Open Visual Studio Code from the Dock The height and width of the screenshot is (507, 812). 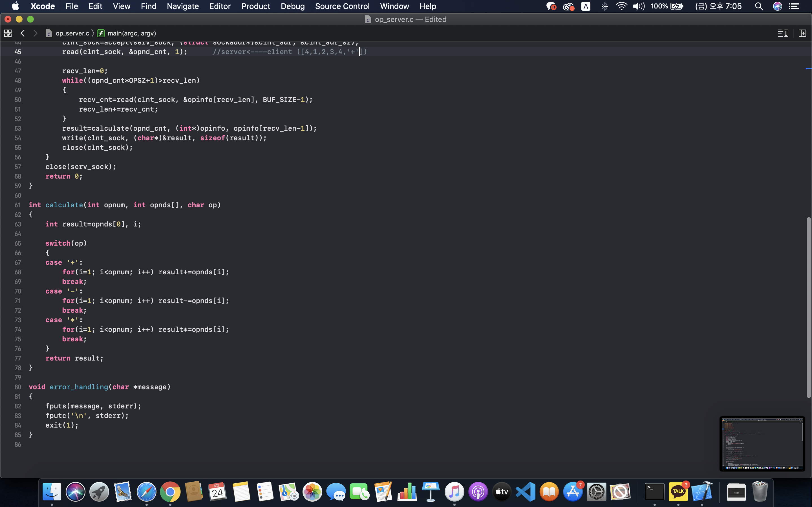click(x=526, y=492)
